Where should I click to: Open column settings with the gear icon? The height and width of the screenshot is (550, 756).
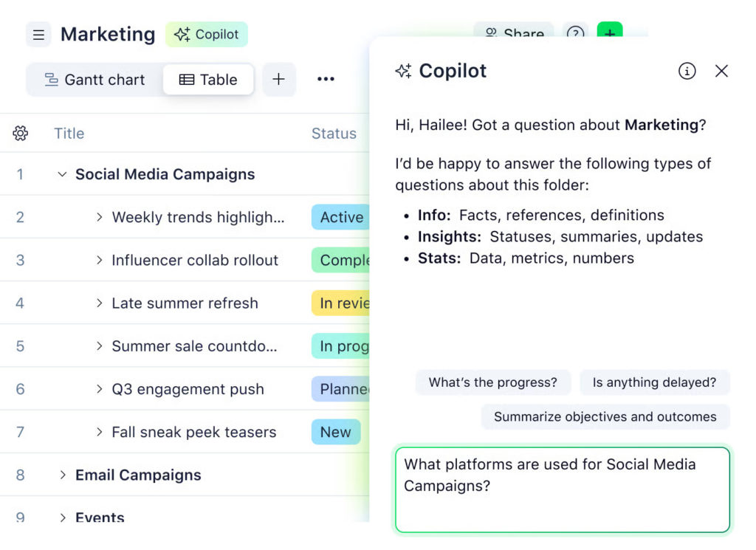[21, 133]
